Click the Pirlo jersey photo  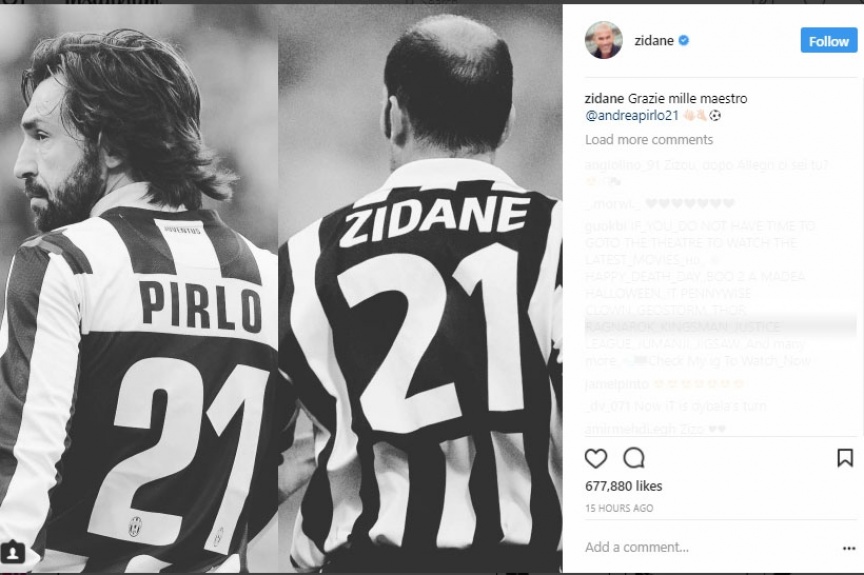(139, 289)
